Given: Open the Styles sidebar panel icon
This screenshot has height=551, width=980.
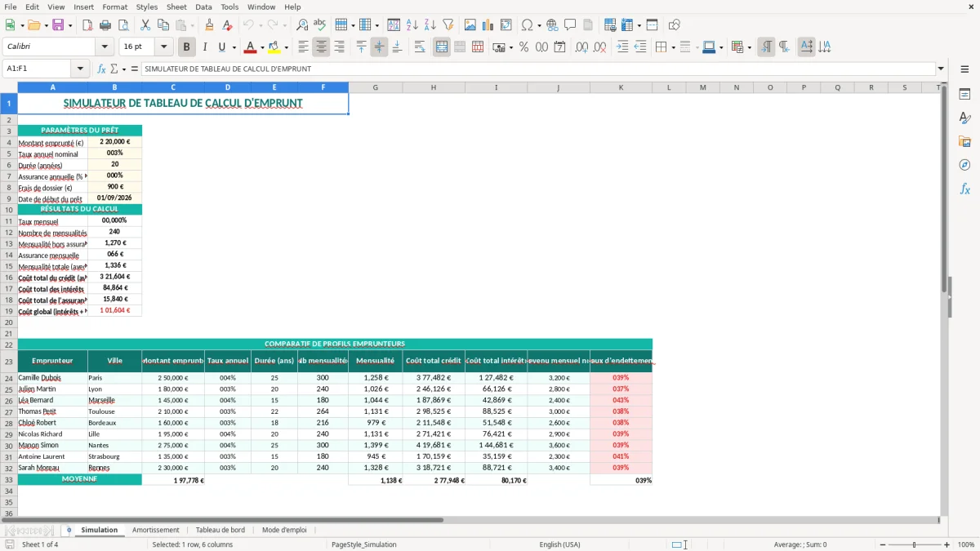Looking at the screenshot, I should pyautogui.click(x=964, y=118).
